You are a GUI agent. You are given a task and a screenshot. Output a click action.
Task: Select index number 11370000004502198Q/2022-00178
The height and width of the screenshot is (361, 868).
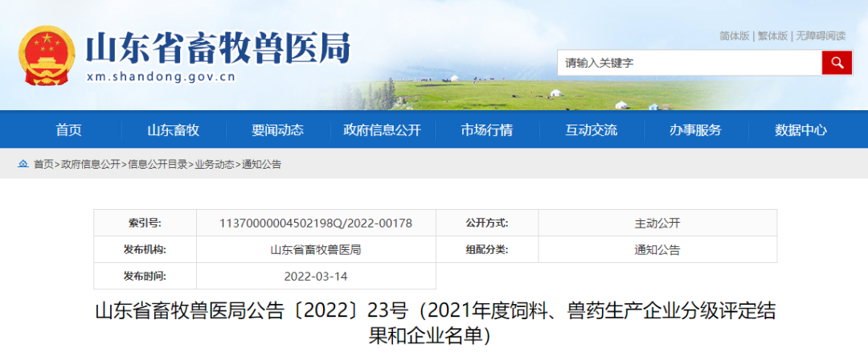click(316, 224)
